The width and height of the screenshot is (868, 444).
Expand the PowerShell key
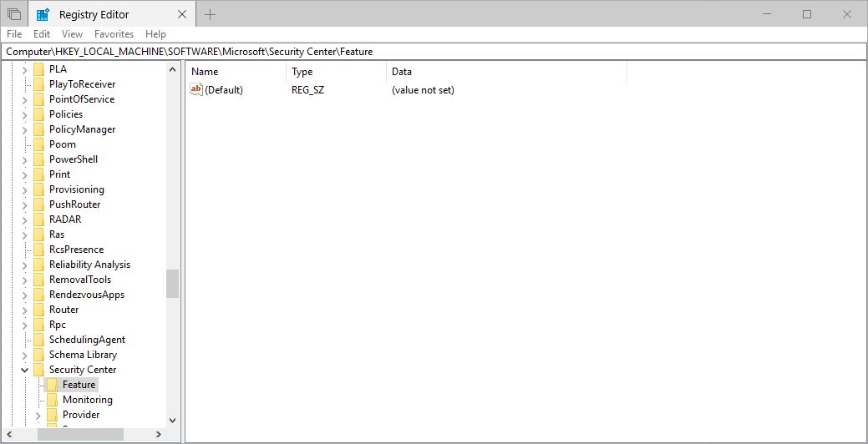[x=24, y=159]
